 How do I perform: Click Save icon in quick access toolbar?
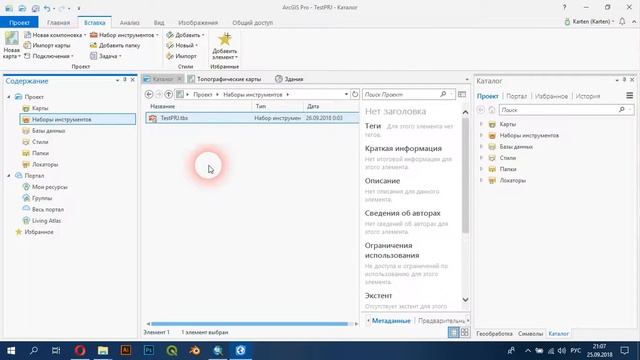pyautogui.click(x=36, y=8)
